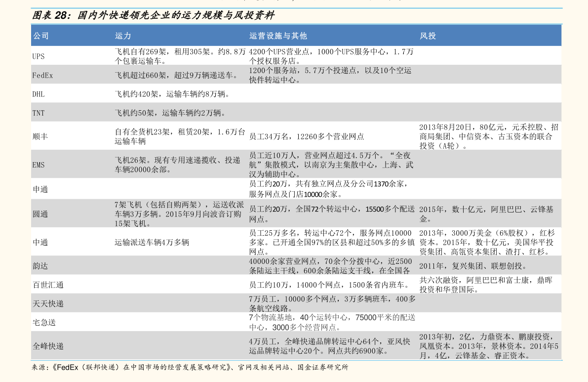Click the '顺丰' company cell
The image size is (588, 382).
[x=40, y=136]
